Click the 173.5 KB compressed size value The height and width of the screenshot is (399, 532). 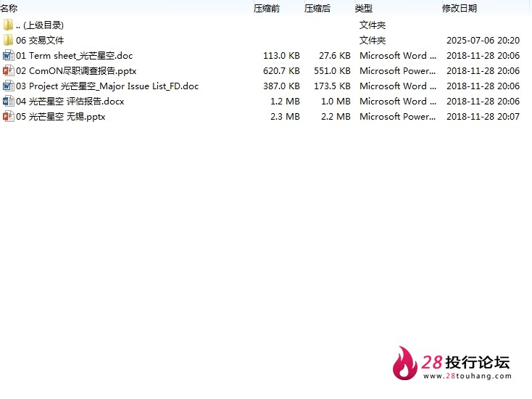[x=332, y=86]
